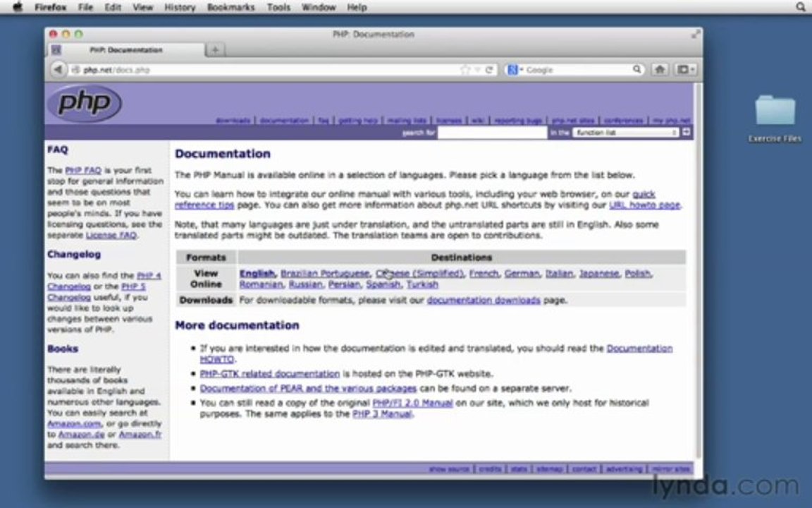Viewport: 812px width, 508px height.
Task: Open the Firefox menu
Action: [x=50, y=7]
